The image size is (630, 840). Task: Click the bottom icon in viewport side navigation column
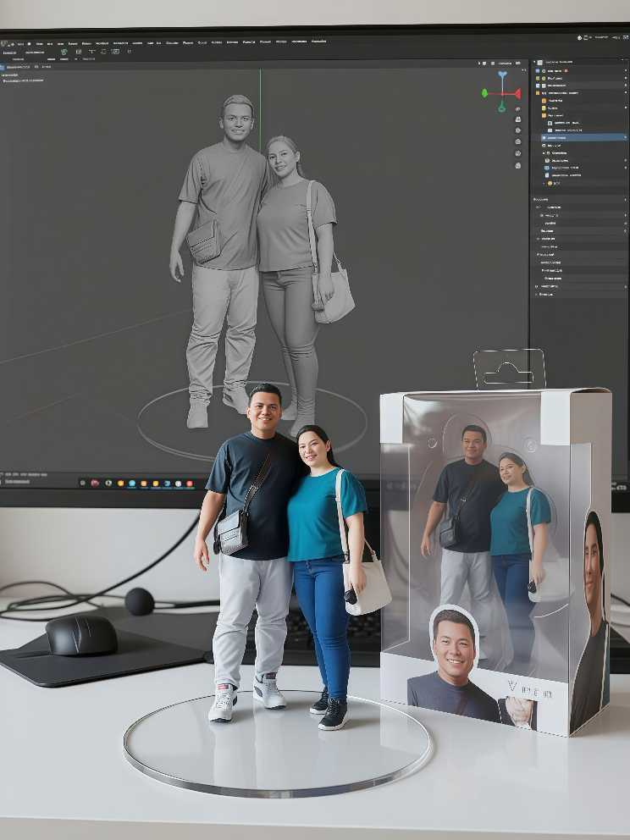(x=517, y=165)
